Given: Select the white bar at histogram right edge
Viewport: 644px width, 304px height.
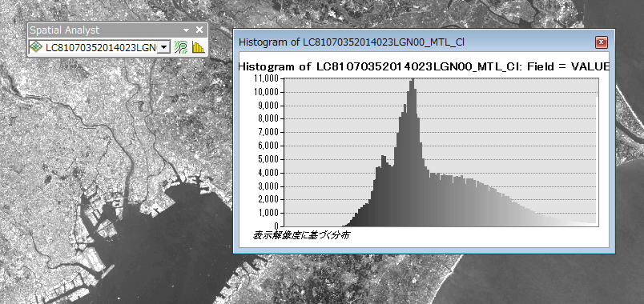Looking at the screenshot, I should point(598,160).
